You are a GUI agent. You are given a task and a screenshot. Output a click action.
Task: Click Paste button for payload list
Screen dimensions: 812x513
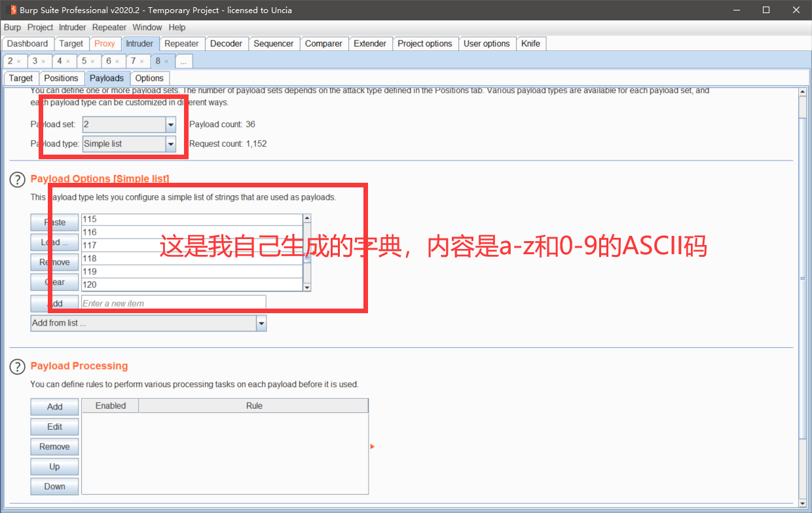tap(54, 222)
